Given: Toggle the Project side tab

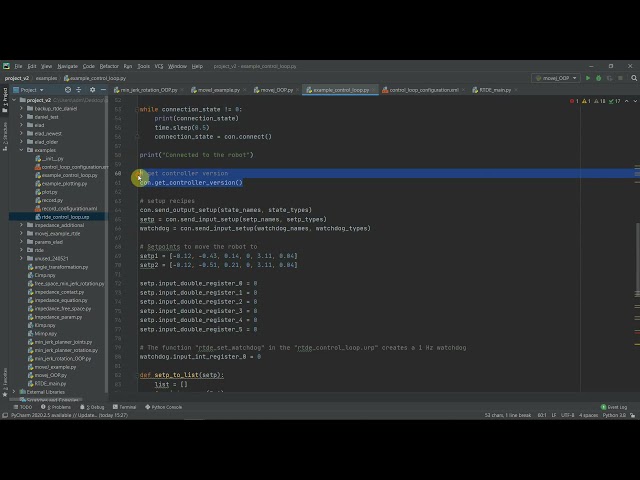Looking at the screenshot, I should point(5,100).
